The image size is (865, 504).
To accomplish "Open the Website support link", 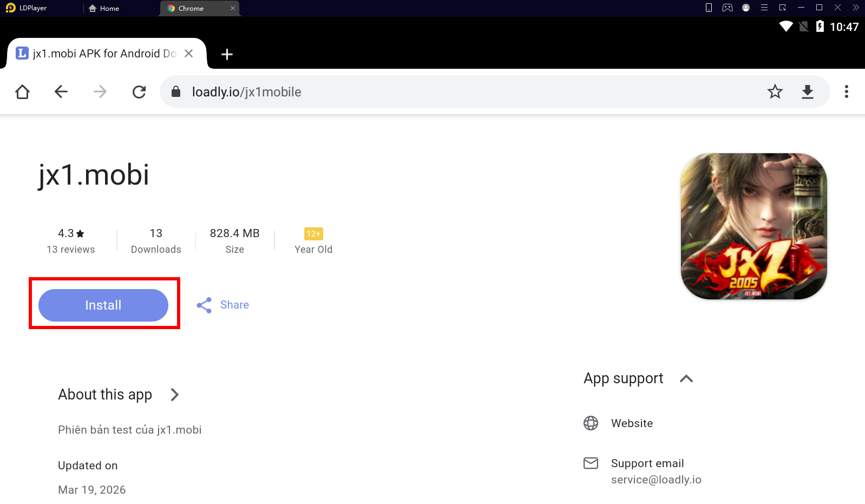I will click(632, 423).
